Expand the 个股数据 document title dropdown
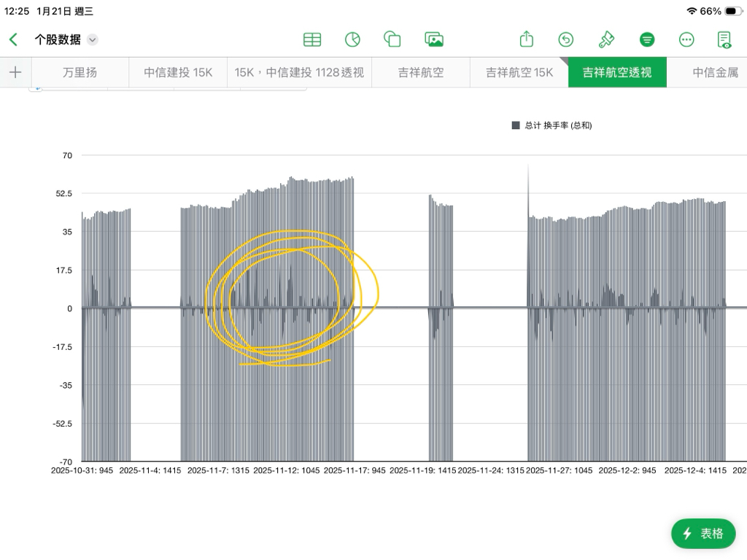 (x=93, y=39)
